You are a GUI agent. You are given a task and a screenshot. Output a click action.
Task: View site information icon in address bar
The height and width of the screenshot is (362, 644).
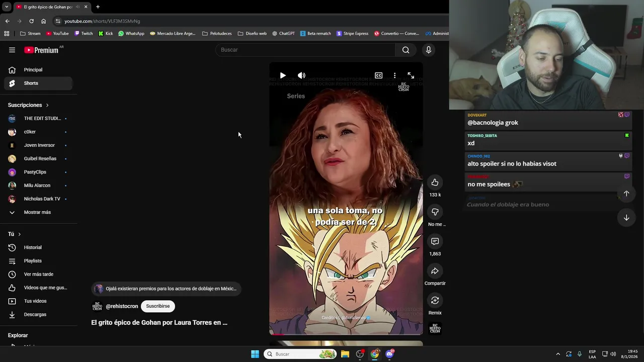pos(58,21)
